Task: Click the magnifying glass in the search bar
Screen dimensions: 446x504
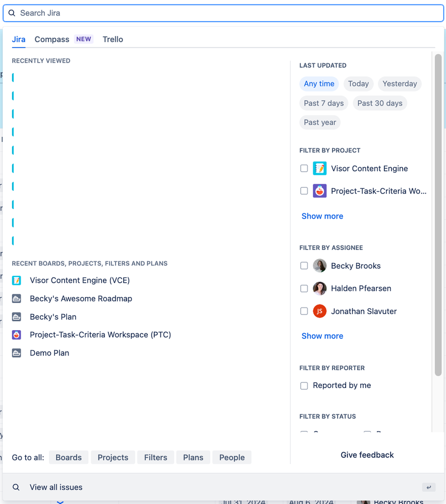Action: click(12, 13)
